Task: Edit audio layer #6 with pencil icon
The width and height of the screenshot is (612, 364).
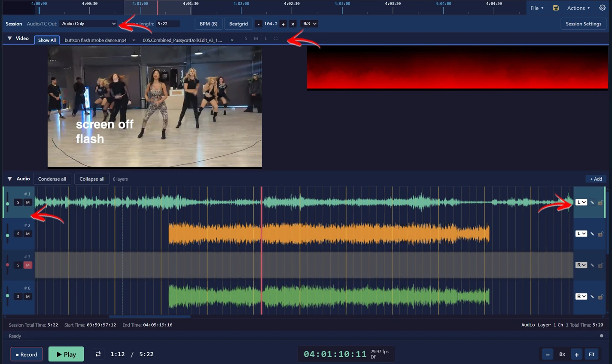Action: pyautogui.click(x=592, y=296)
